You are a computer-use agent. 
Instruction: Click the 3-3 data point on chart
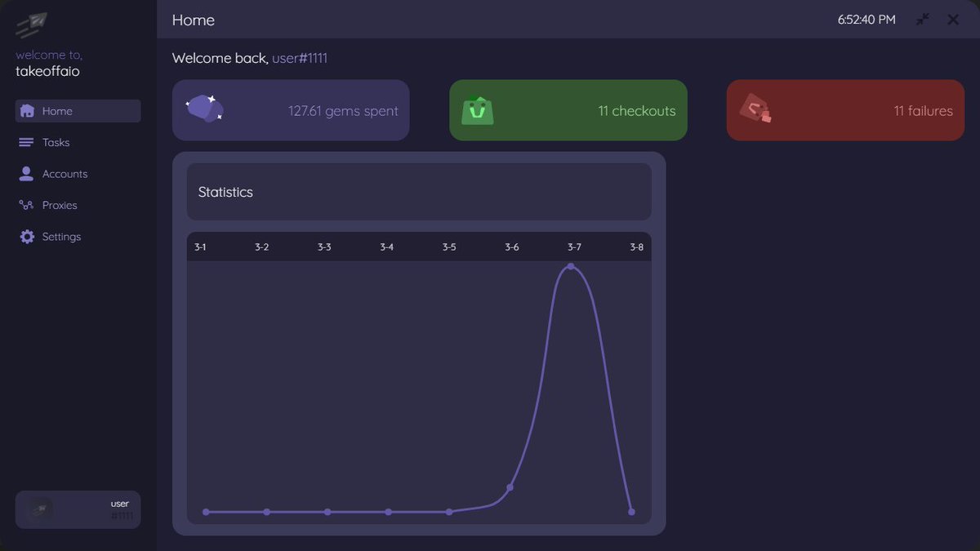pyautogui.click(x=327, y=512)
